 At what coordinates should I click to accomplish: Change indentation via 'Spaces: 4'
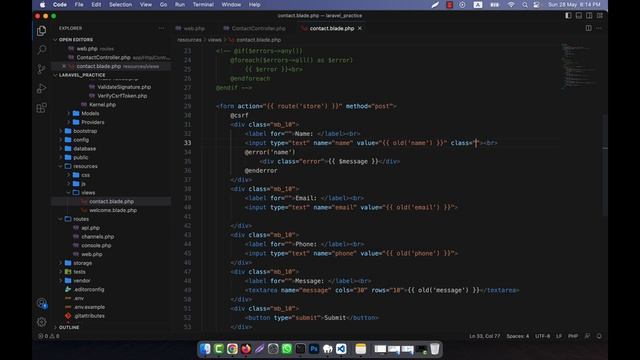pos(518,336)
